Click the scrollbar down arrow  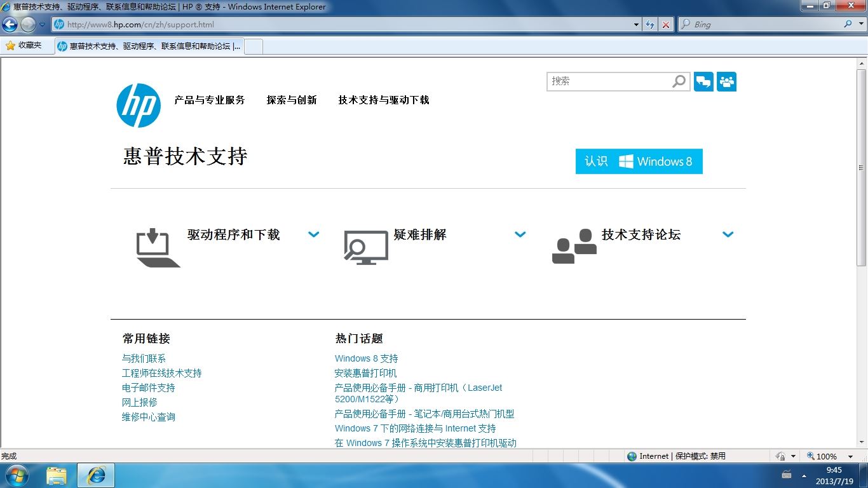tap(862, 442)
